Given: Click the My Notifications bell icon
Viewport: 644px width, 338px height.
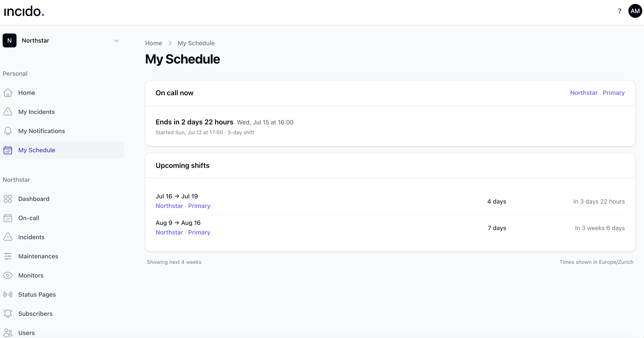Looking at the screenshot, I should [8, 131].
